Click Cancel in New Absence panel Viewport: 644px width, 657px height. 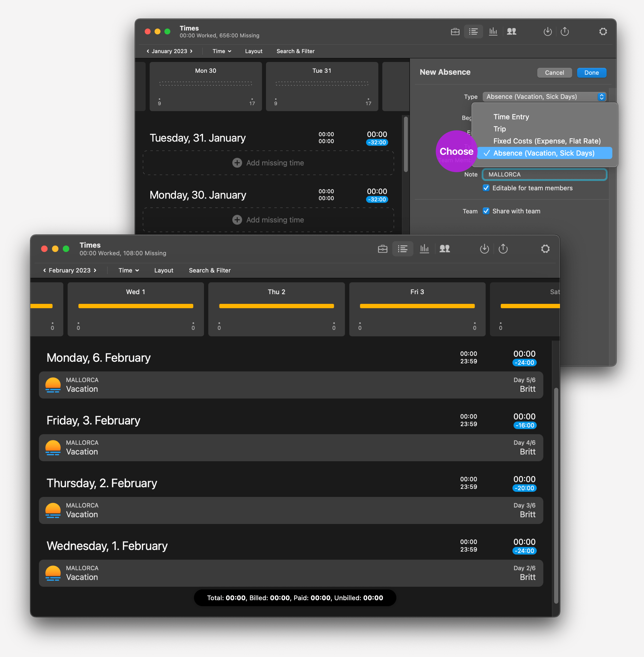pyautogui.click(x=554, y=73)
